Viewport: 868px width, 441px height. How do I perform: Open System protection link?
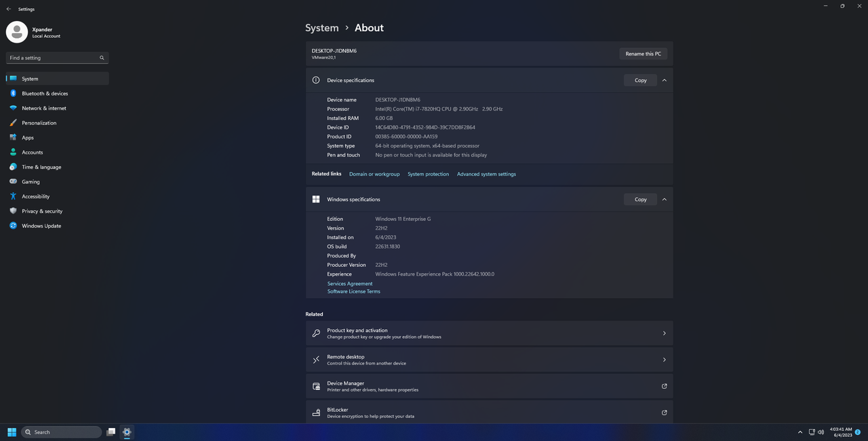(428, 174)
